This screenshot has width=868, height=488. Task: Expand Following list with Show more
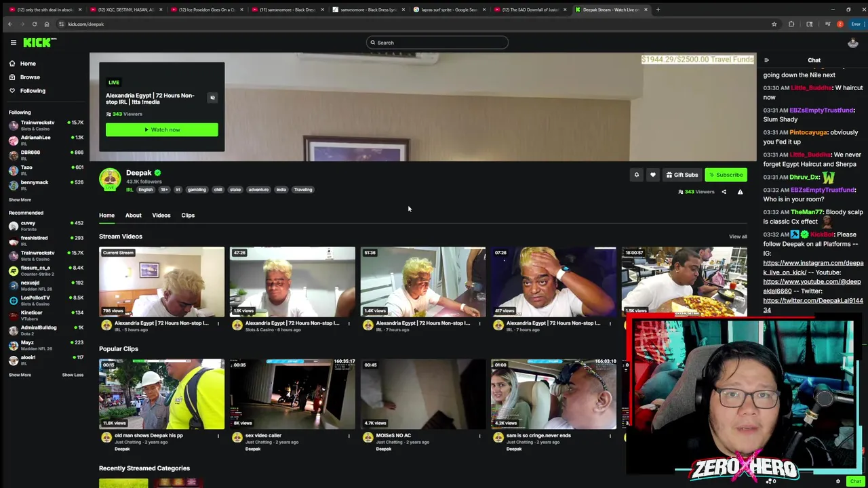tap(20, 200)
